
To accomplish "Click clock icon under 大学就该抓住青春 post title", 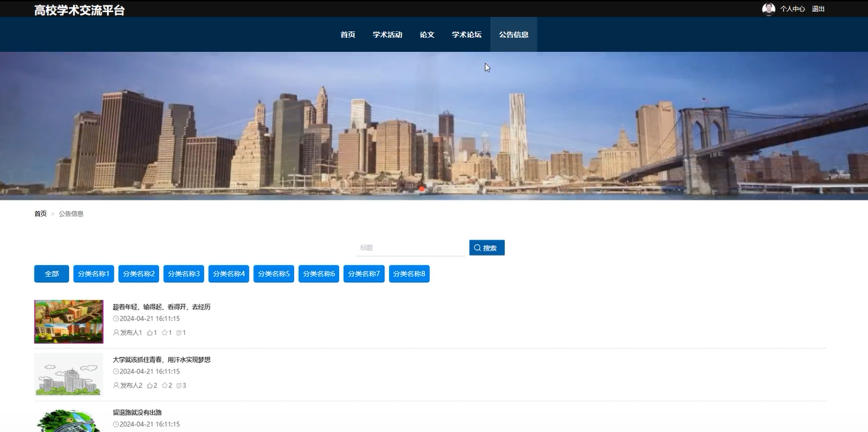I will tap(116, 371).
